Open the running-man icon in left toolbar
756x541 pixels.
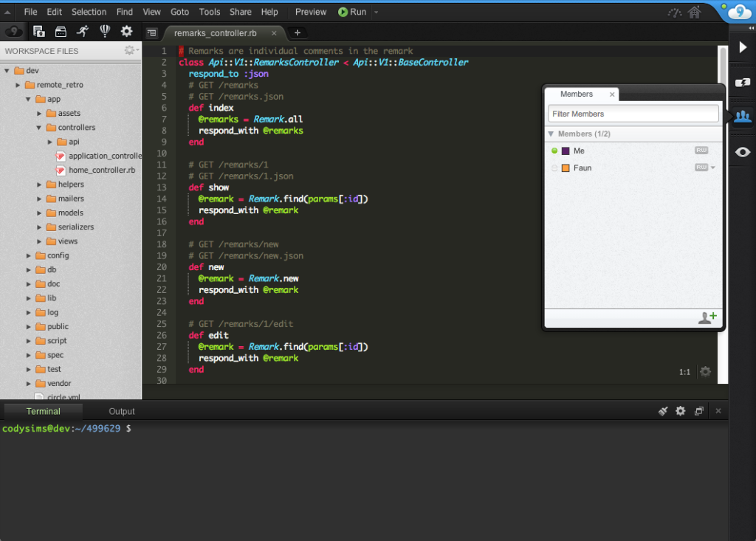[82, 31]
